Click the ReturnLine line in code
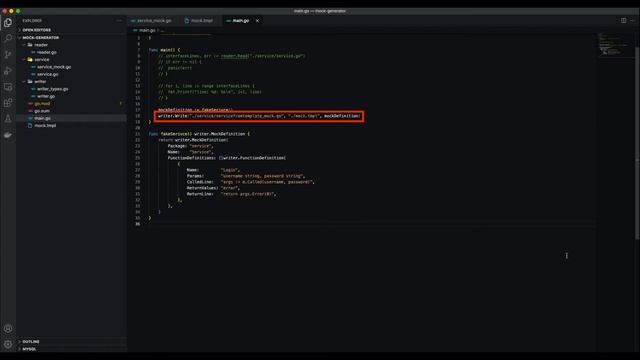The width and height of the screenshot is (640, 360). [231, 194]
